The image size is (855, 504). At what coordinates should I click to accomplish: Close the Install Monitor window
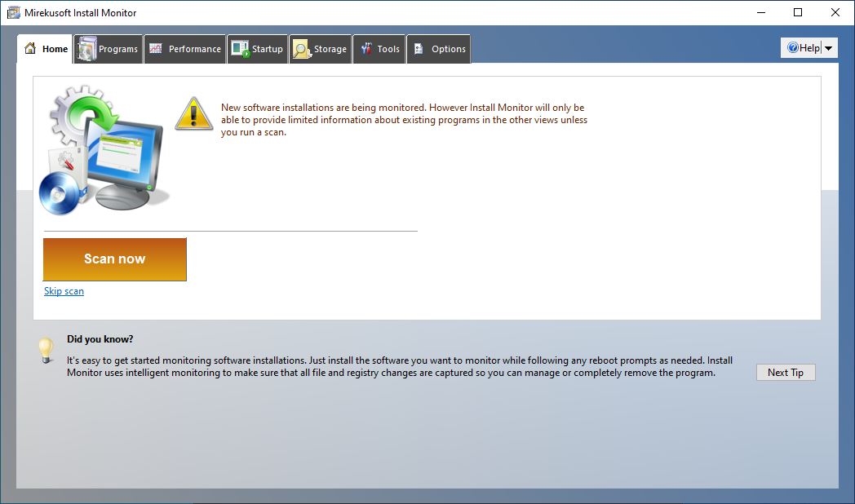click(x=835, y=12)
